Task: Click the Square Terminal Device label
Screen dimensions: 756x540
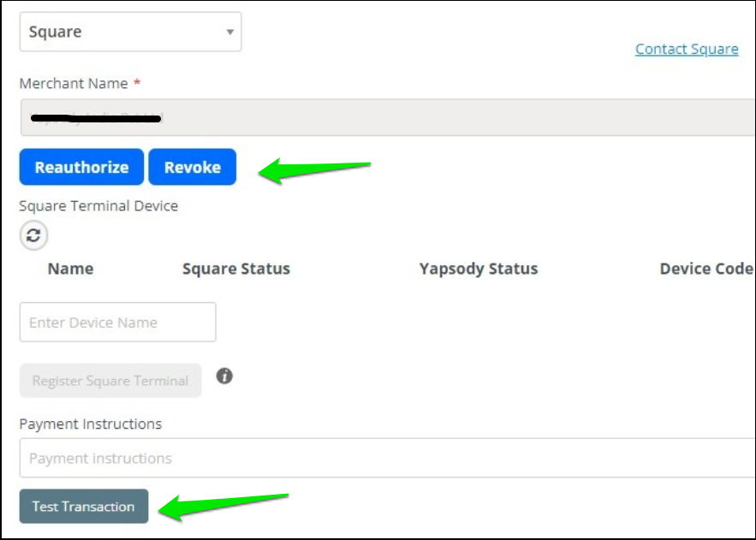Action: tap(98, 206)
